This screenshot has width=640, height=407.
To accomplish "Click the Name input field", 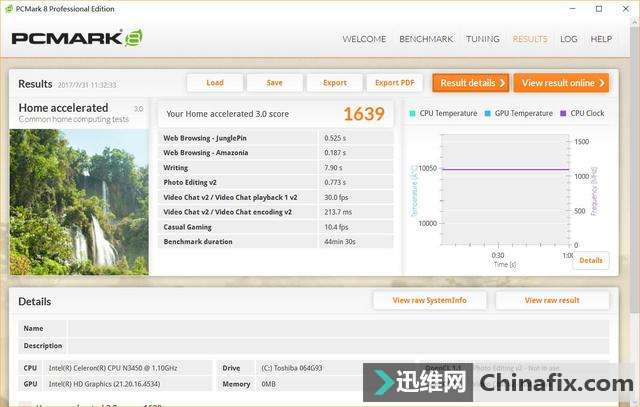I will point(337,328).
